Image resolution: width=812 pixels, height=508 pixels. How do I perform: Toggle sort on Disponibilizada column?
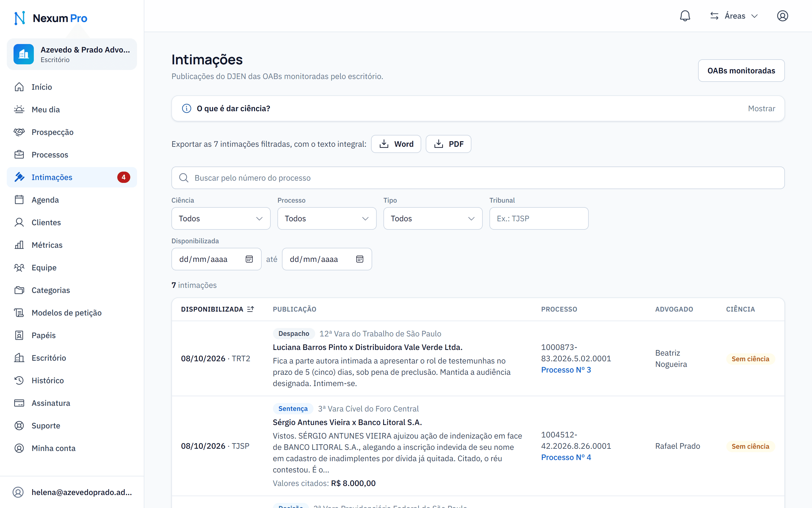point(217,309)
